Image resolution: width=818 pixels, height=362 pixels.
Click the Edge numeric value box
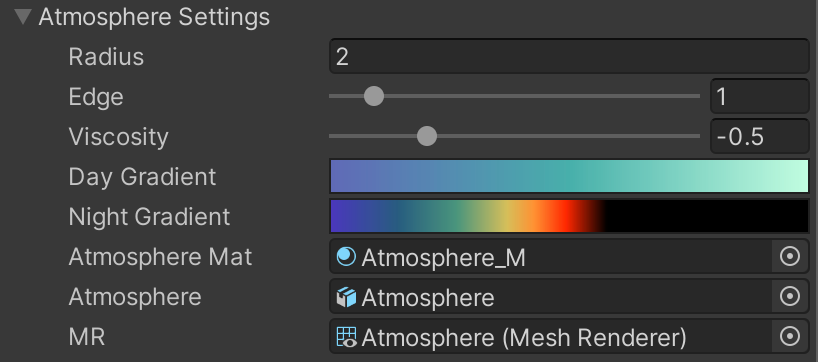coord(760,96)
